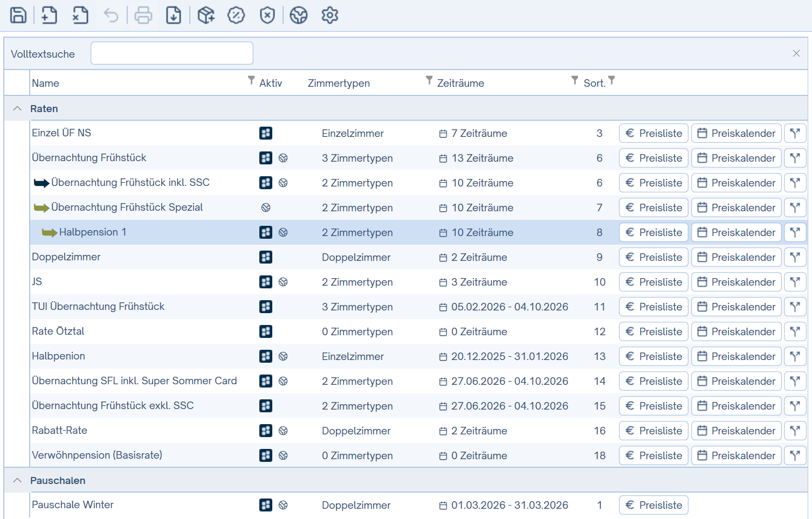Open Preiskalender for Halbpension 1
Viewport: 812px width, 519px height.
click(736, 232)
